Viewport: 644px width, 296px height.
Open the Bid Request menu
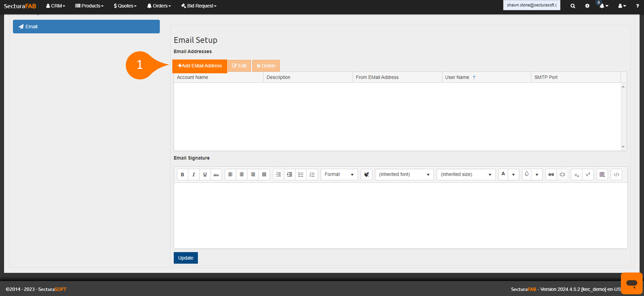click(198, 6)
